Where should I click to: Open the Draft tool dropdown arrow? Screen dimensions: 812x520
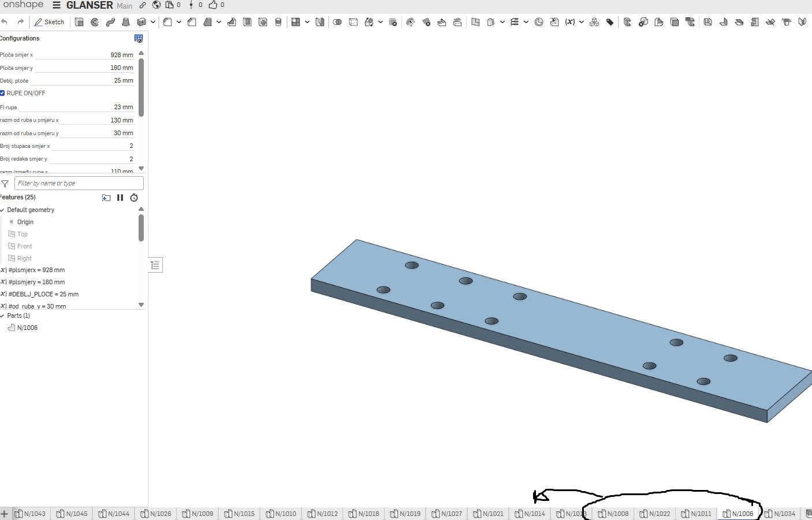click(x=219, y=22)
